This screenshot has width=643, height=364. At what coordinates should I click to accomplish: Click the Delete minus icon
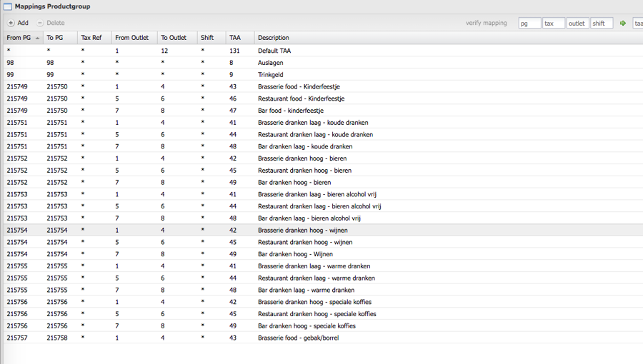click(x=40, y=23)
